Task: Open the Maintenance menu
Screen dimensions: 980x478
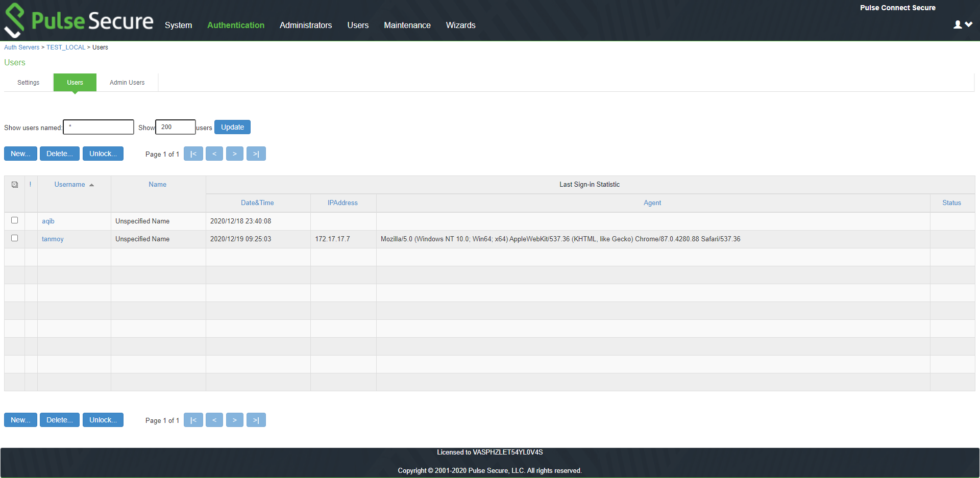Action: (407, 25)
